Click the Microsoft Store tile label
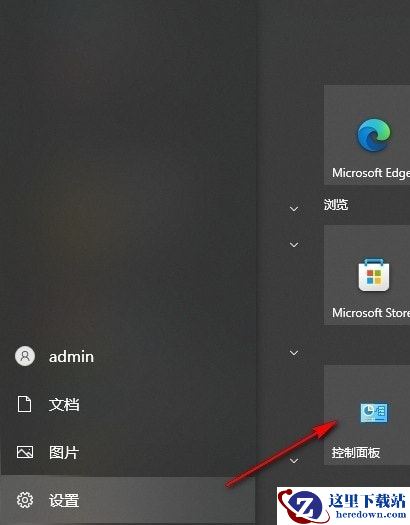The height and width of the screenshot is (525, 410). pos(371,313)
